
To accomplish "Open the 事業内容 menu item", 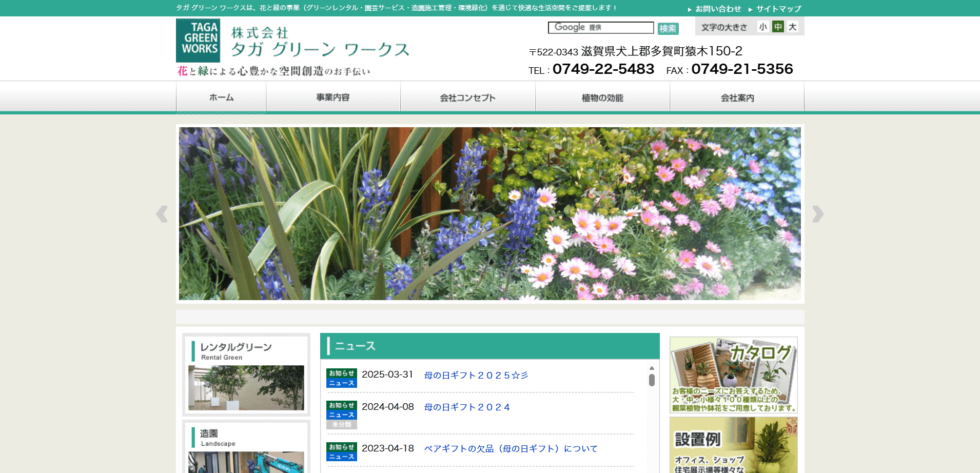I will coord(333,97).
